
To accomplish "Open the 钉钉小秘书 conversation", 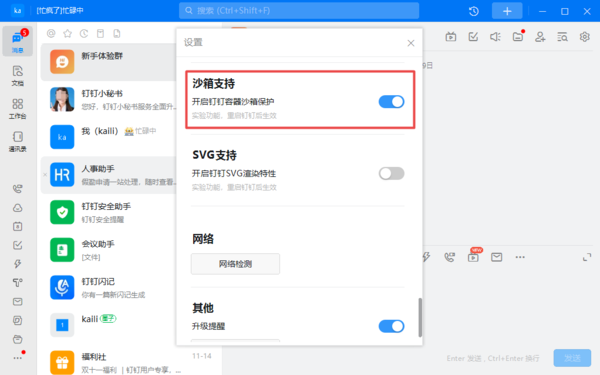I will tap(109, 99).
